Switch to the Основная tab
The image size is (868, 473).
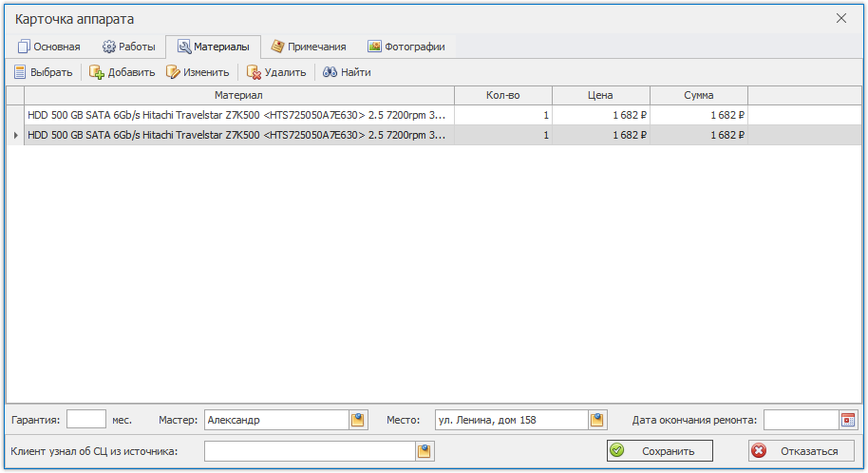tap(49, 47)
